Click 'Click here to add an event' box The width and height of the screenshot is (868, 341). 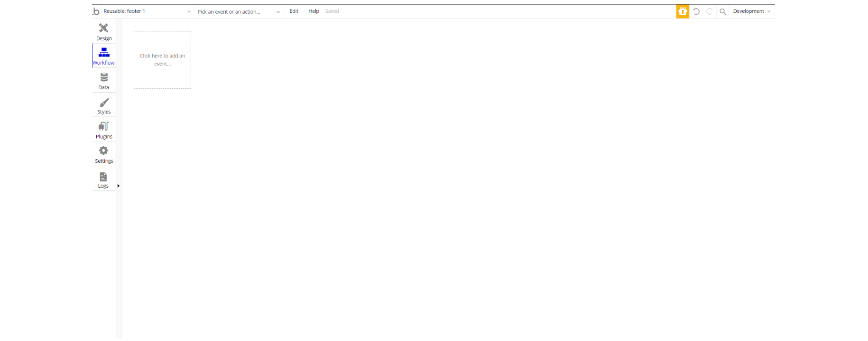click(x=162, y=60)
